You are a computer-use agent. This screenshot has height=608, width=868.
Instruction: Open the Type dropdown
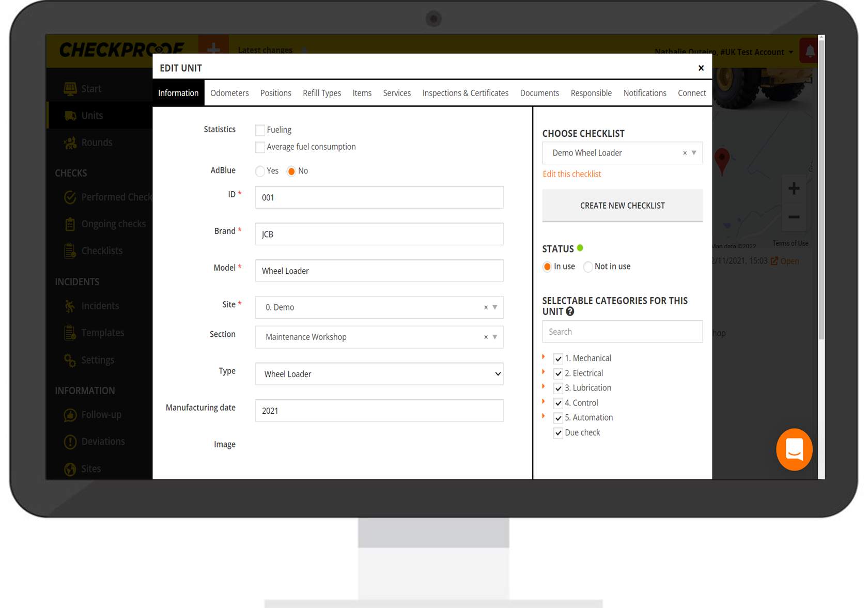pos(379,374)
